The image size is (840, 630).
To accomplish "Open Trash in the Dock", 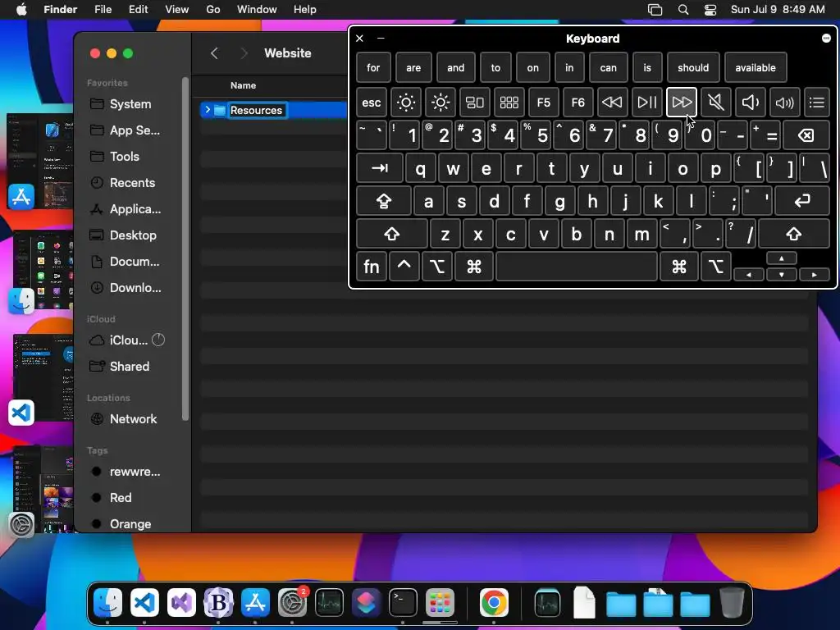I will coord(732,602).
